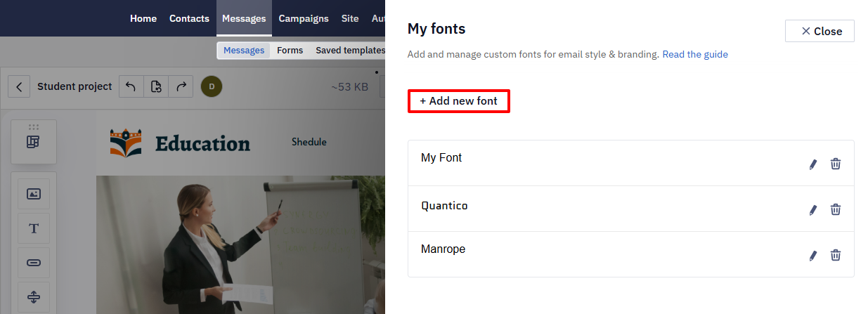This screenshot has height=314, width=868.
Task: Edit the My Font entry
Action: click(813, 164)
